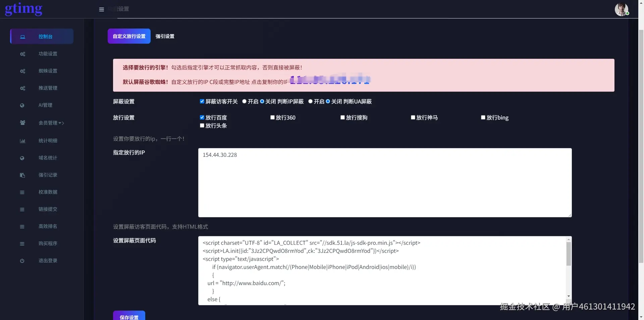This screenshot has height=320, width=644.
Task: Click 退出登录 to log out
Action: tap(48, 261)
